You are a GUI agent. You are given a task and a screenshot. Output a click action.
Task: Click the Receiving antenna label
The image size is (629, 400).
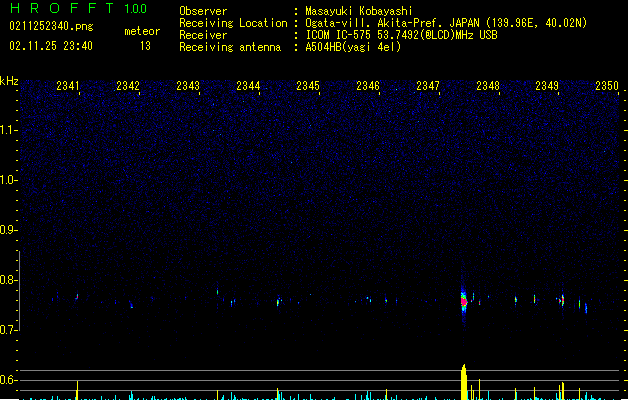pos(230,47)
